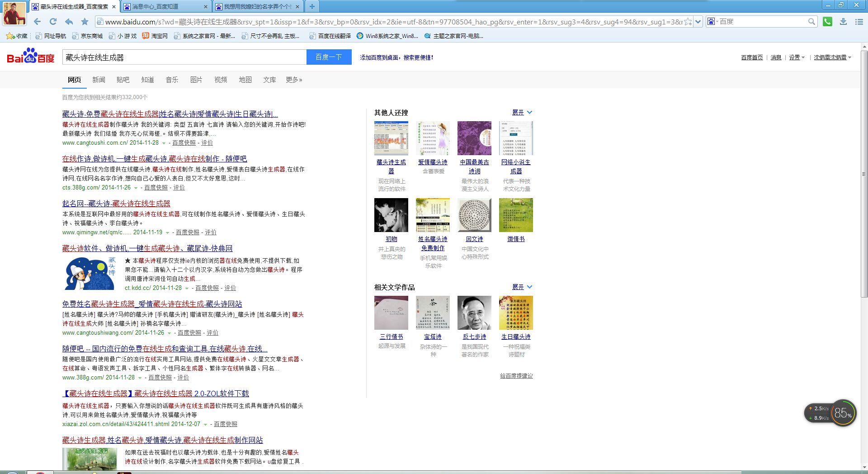
Task: Open 小游戏 bookmark
Action: coord(123,36)
